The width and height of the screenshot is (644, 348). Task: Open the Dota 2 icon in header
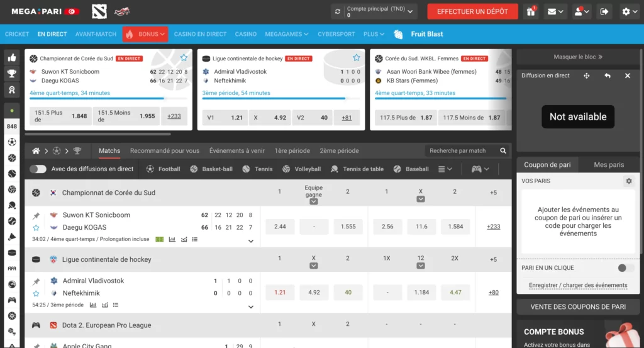99,11
